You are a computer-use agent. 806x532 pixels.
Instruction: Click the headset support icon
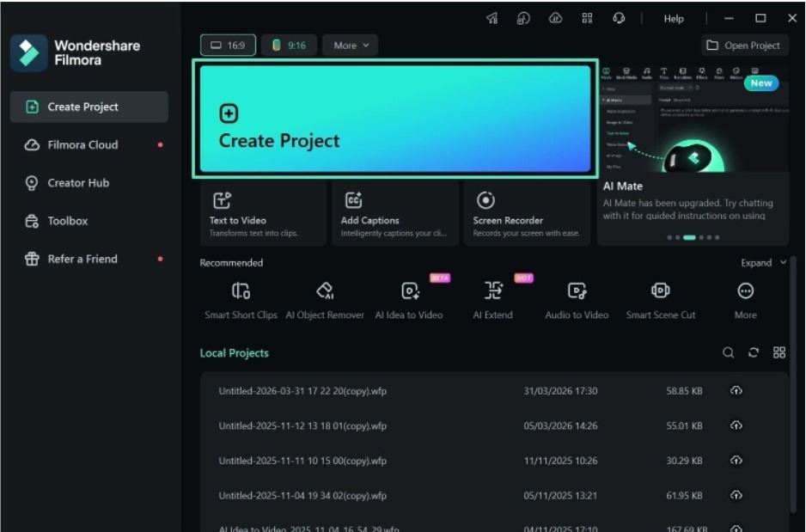pos(619,19)
